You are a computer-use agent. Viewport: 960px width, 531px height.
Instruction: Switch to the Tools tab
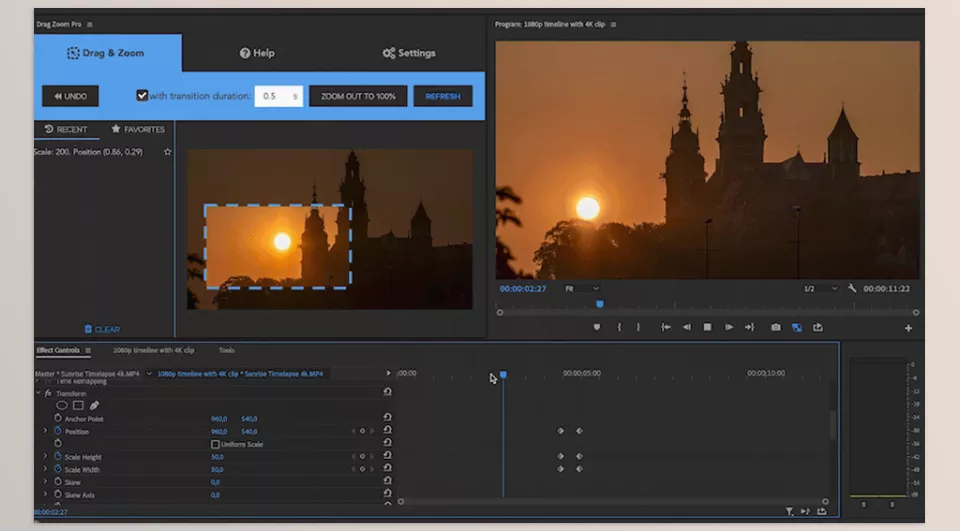point(227,350)
